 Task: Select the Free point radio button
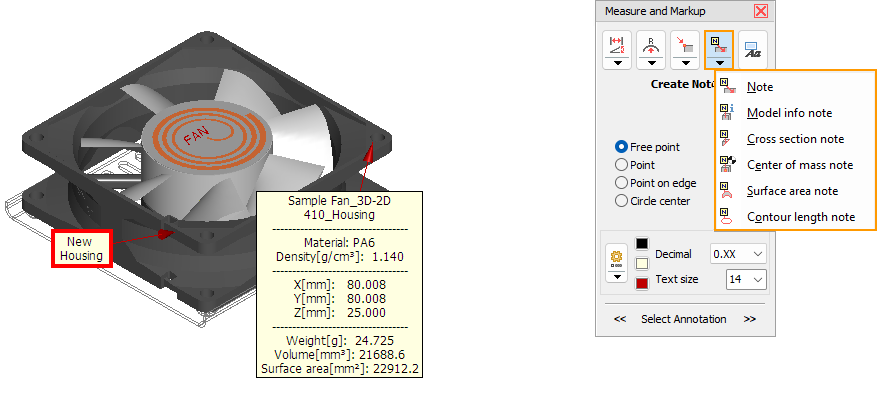click(622, 147)
